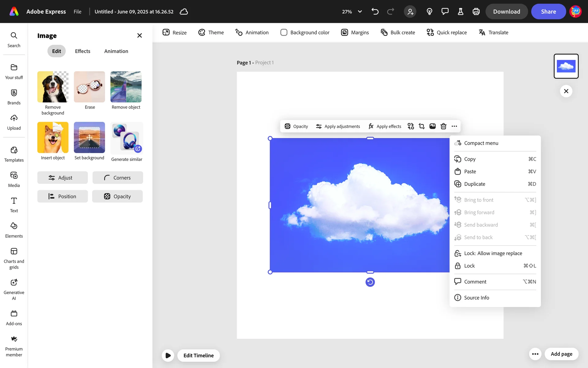Open the Generative AI sidebar panel
This screenshot has width=588, height=368.
coord(14,289)
